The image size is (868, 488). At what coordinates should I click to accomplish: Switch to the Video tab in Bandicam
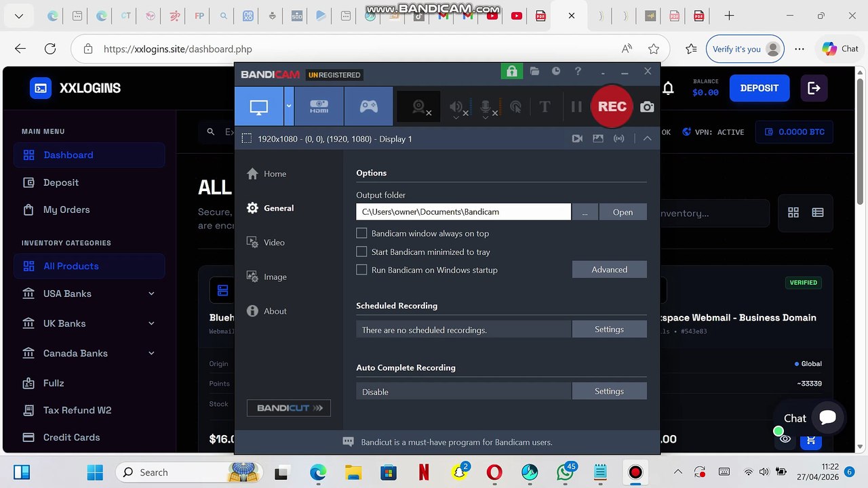tap(266, 243)
